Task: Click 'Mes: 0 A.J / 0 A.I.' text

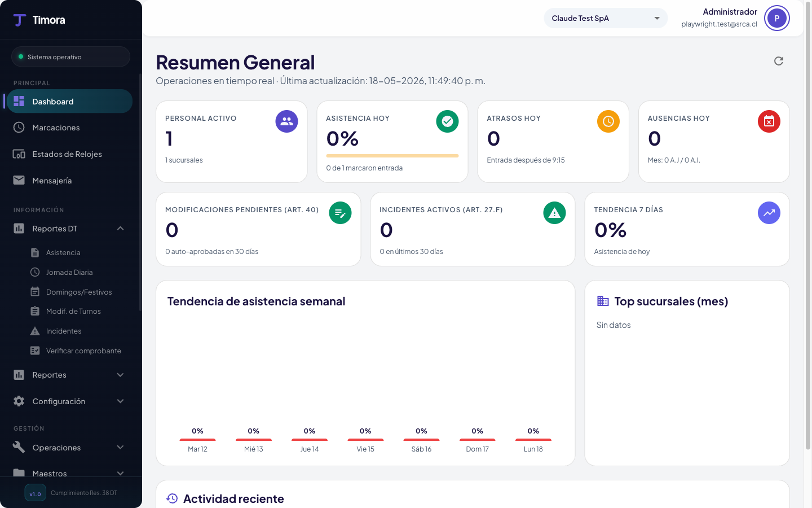Action: (x=674, y=160)
